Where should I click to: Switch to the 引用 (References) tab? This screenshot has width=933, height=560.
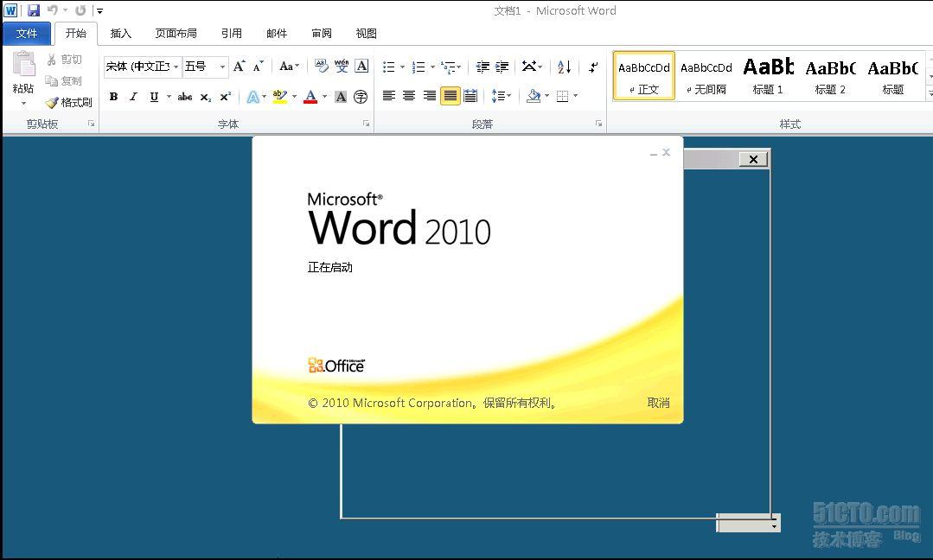232,34
